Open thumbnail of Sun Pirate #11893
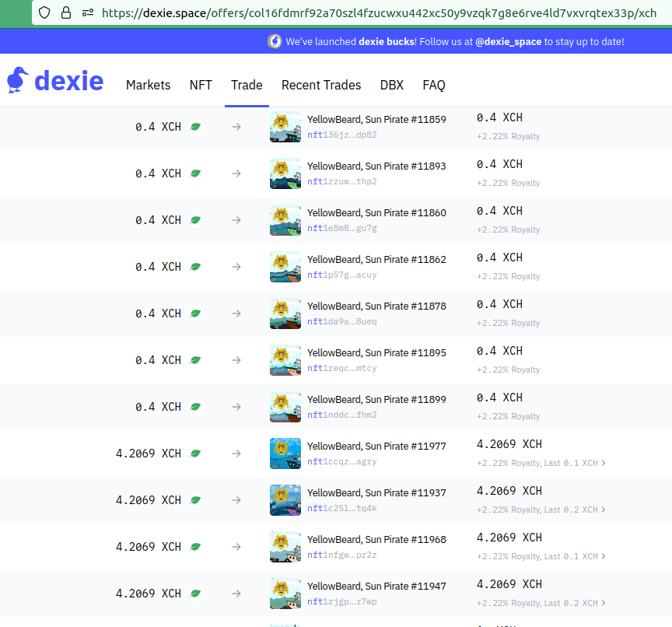This screenshot has height=627, width=672. [x=285, y=173]
